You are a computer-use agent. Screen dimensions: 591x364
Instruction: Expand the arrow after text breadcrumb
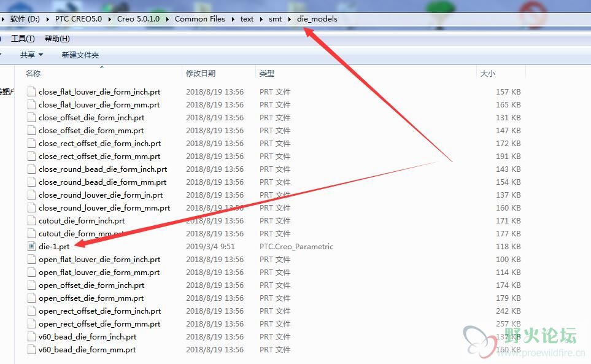click(x=261, y=19)
